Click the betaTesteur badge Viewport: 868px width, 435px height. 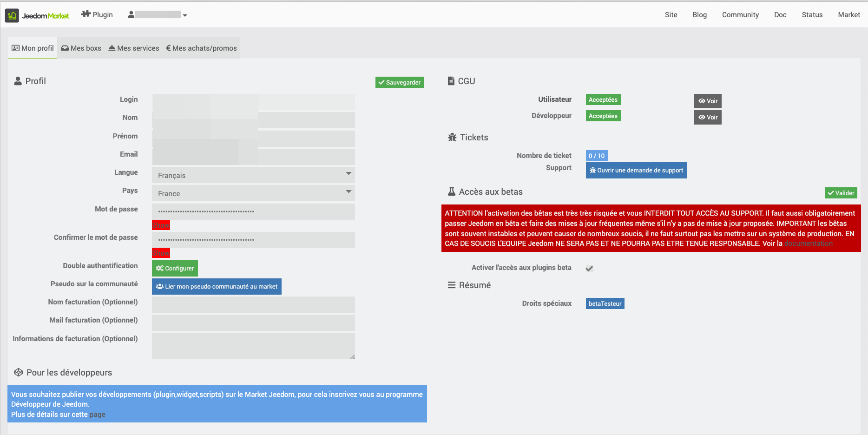point(605,303)
